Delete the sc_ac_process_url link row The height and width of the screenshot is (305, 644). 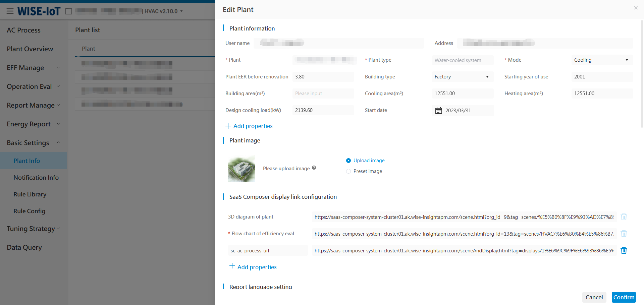(624, 250)
